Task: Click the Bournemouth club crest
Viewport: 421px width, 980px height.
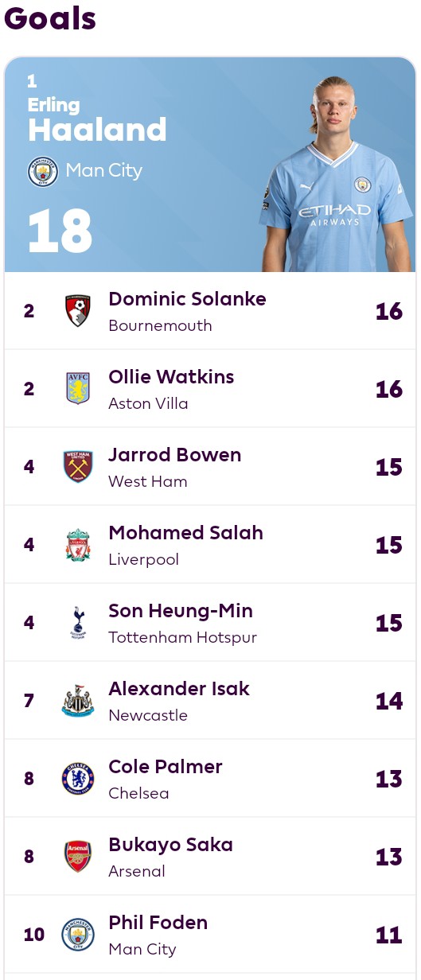Action: (x=78, y=311)
